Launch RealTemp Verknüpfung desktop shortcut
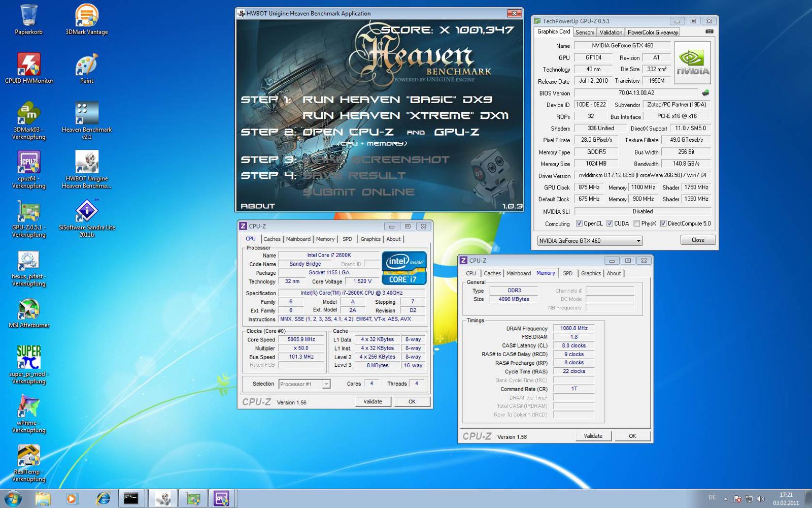 29,463
